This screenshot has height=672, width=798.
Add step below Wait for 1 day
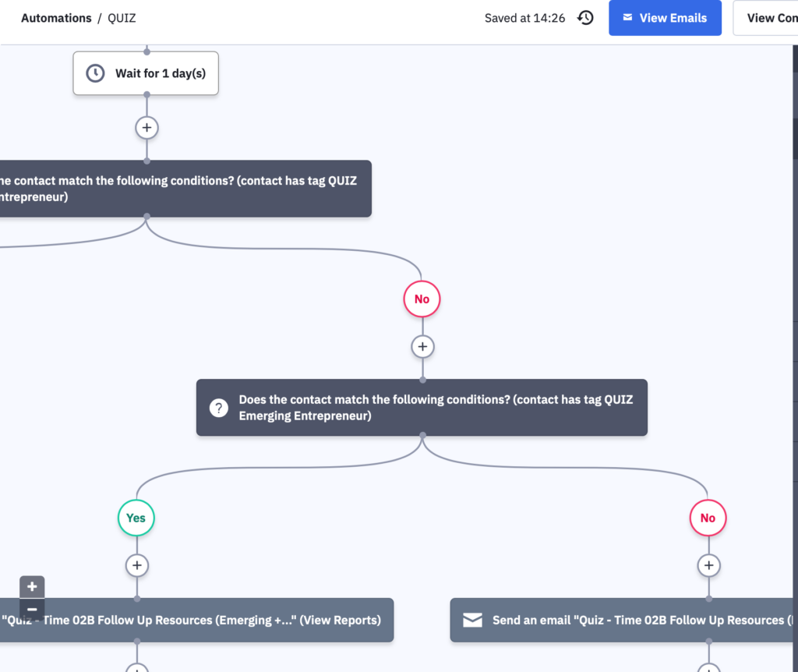pyautogui.click(x=147, y=128)
